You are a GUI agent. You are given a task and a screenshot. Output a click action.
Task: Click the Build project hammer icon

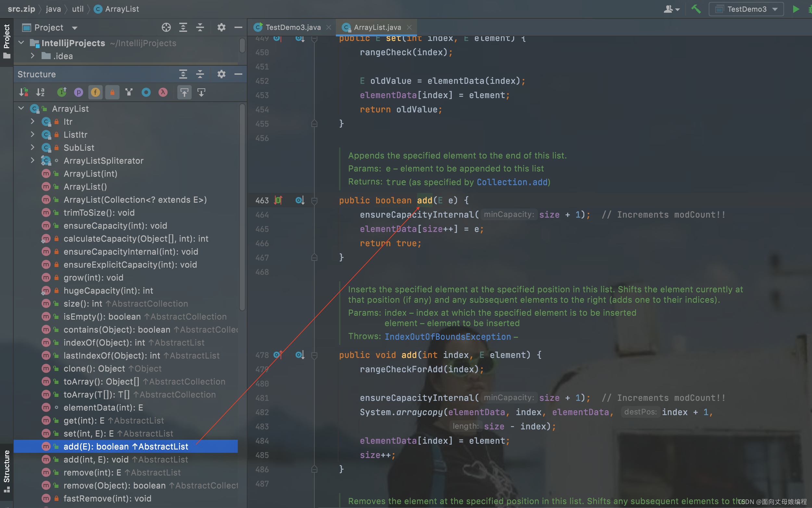coord(696,9)
